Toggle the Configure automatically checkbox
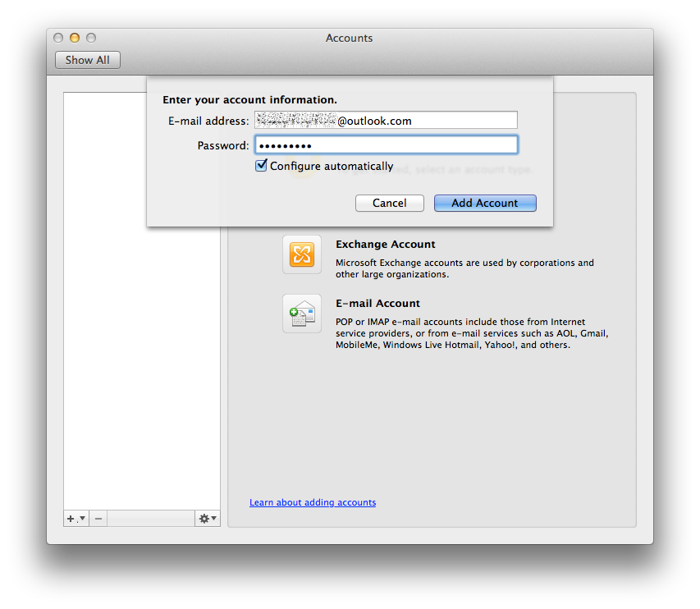Screen dimensions: 700x609 click(261, 166)
